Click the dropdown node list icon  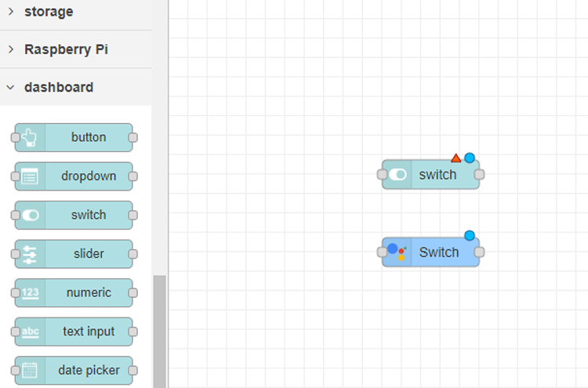coord(30,176)
